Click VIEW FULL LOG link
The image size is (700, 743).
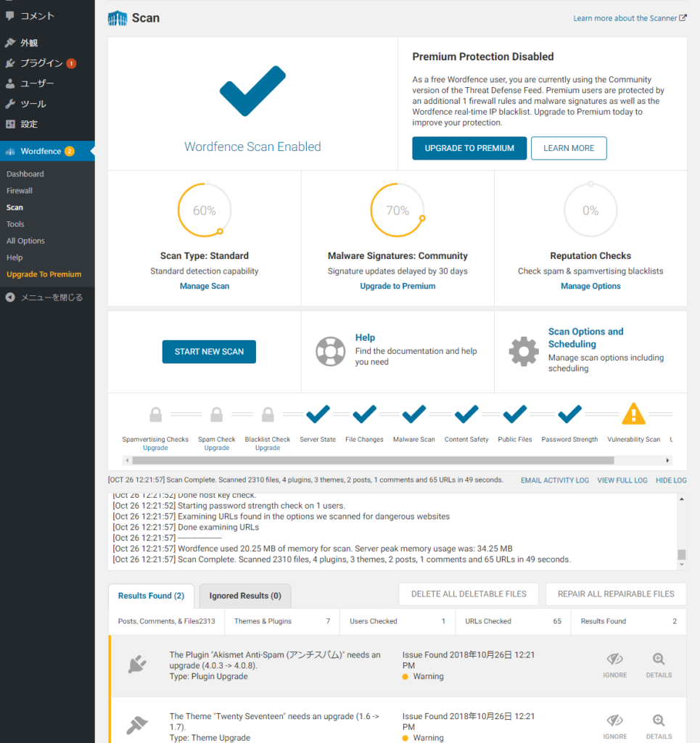pos(622,480)
